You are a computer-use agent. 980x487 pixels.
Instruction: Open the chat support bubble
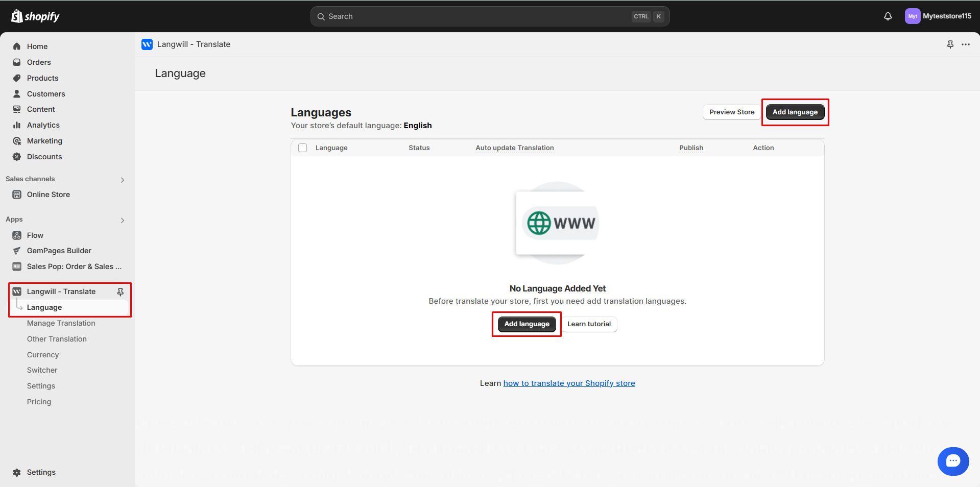(953, 461)
